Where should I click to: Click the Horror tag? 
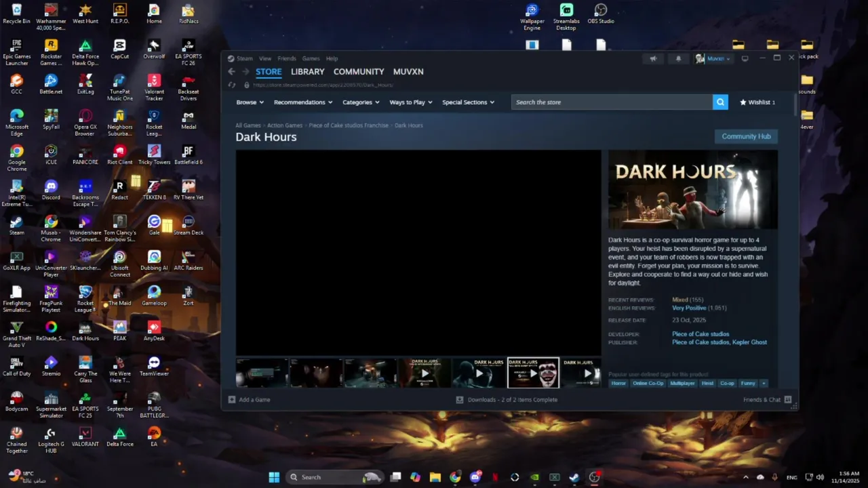click(x=618, y=384)
